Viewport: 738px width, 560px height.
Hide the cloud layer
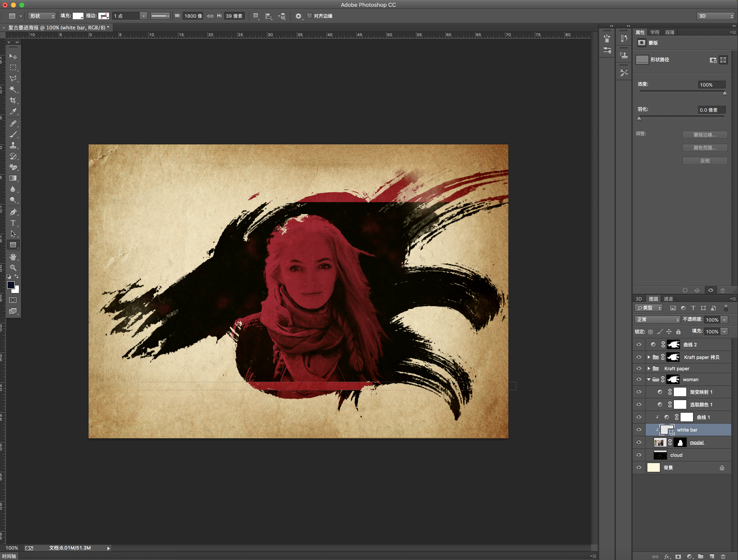639,455
